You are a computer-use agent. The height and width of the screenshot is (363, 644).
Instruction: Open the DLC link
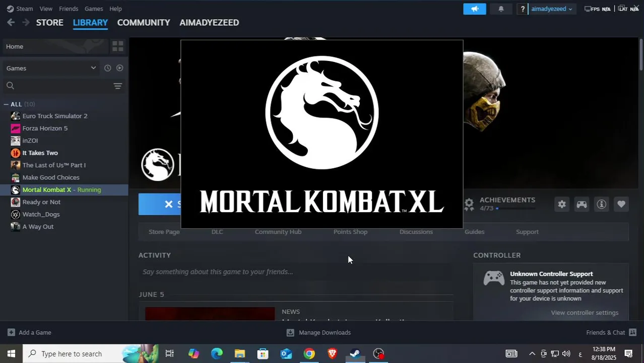[x=217, y=232]
